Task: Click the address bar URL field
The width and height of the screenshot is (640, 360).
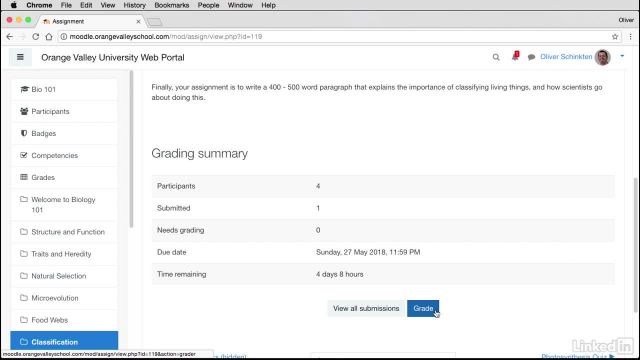Action: (339, 37)
